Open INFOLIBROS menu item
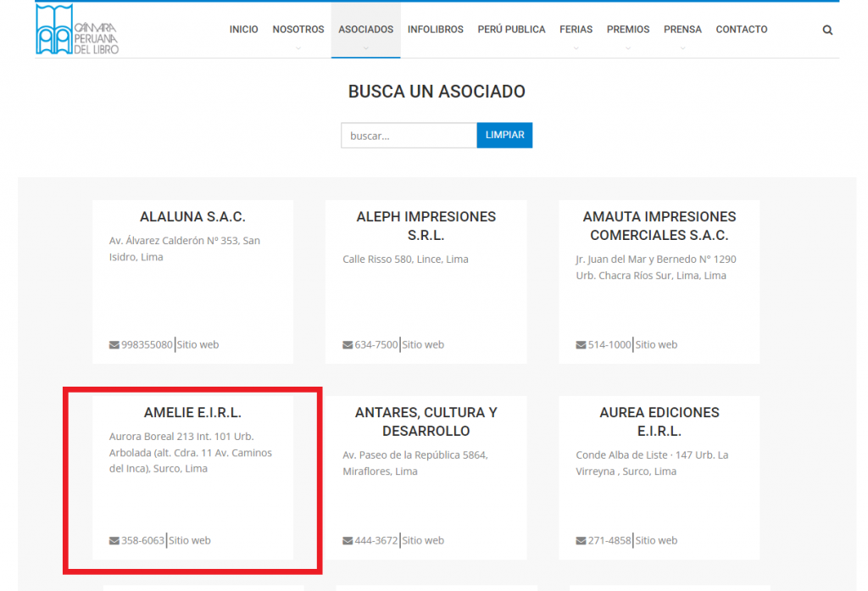This screenshot has height=591, width=868. 436,30
